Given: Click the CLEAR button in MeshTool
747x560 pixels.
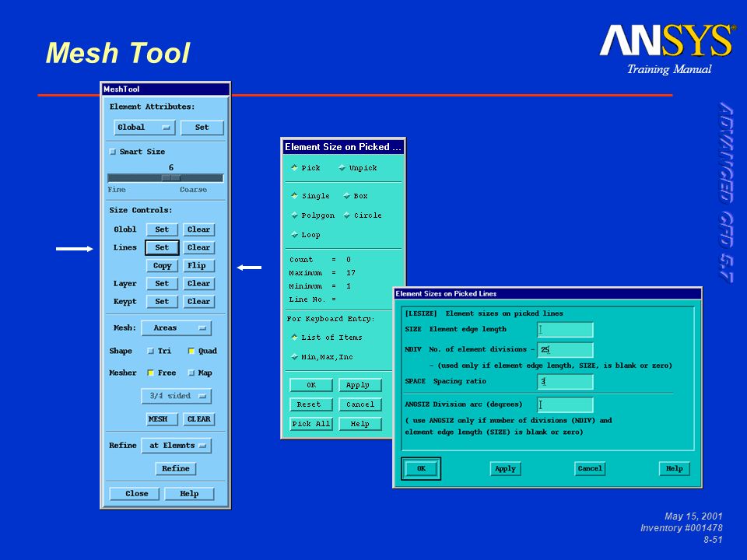Looking at the screenshot, I should tap(198, 419).
